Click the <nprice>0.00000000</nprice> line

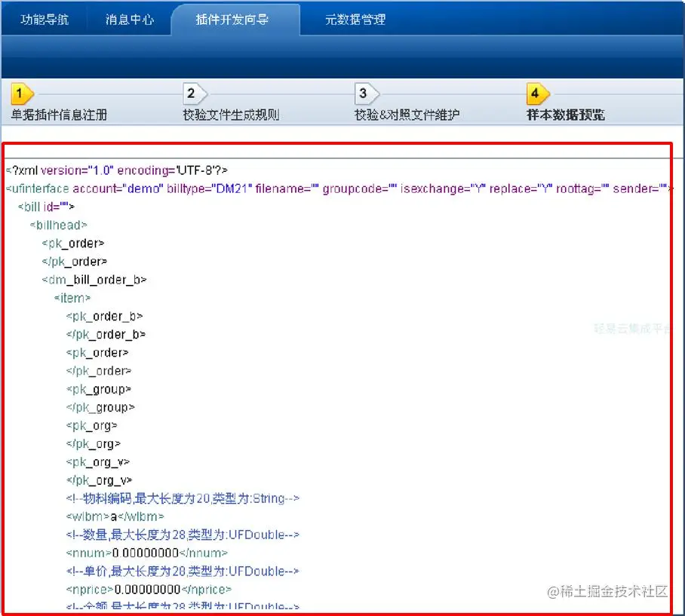[x=149, y=590]
